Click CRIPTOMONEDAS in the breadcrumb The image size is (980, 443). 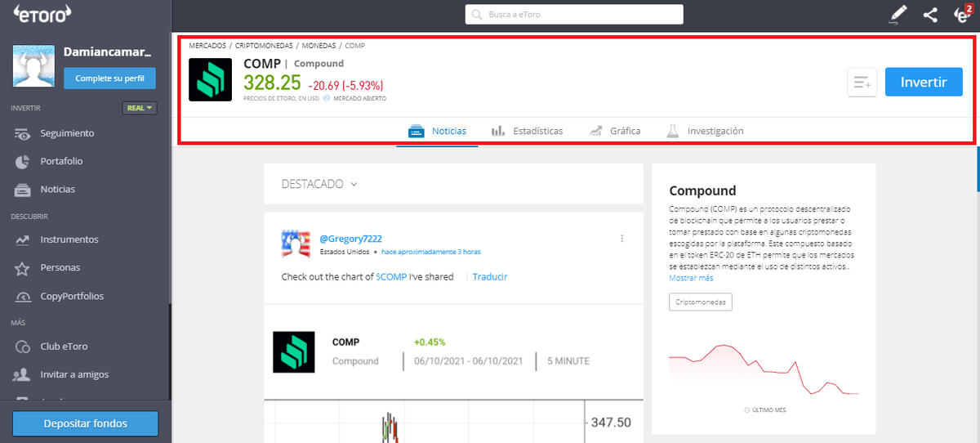pos(262,46)
